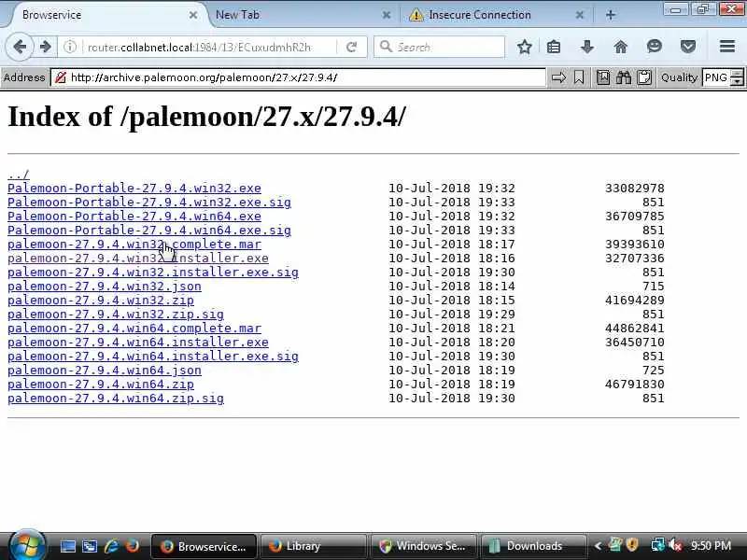This screenshot has width=747, height=560.
Task: Open palemoon-27.9.4.win32.complete.mar link
Action: pos(134,245)
